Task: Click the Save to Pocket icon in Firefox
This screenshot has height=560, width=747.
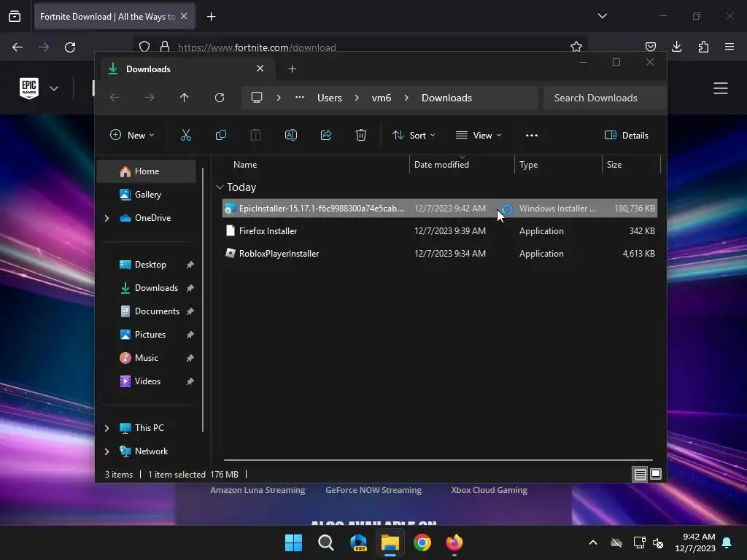Action: 650,47
